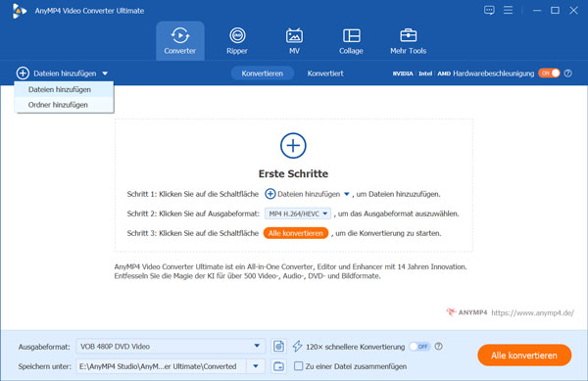Click help icon next to schnellere Konvertierung
588x381 pixels.
(438, 347)
